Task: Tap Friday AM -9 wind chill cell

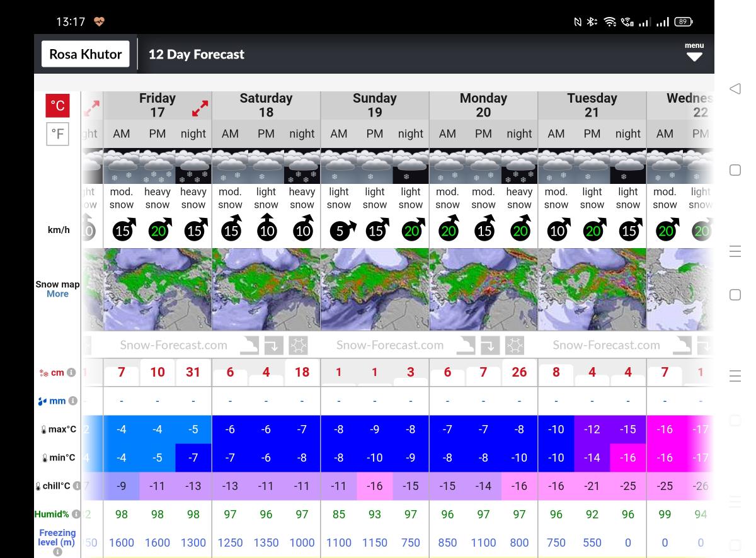Action: pyautogui.click(x=122, y=486)
